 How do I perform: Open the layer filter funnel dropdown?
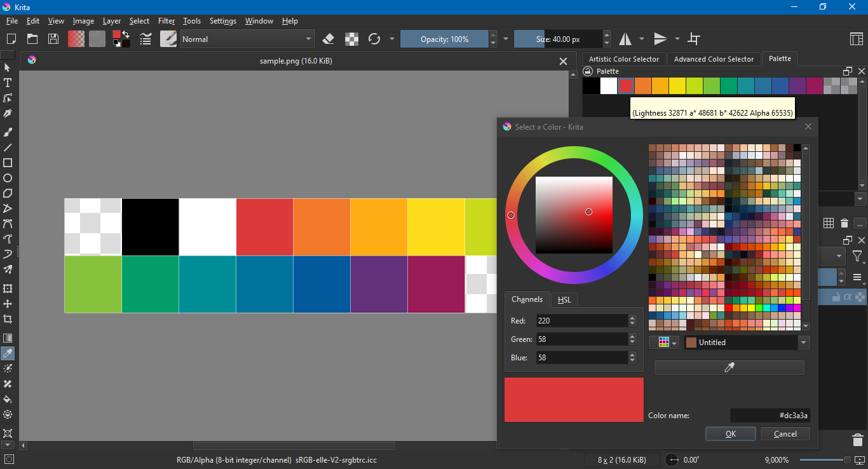point(858,257)
